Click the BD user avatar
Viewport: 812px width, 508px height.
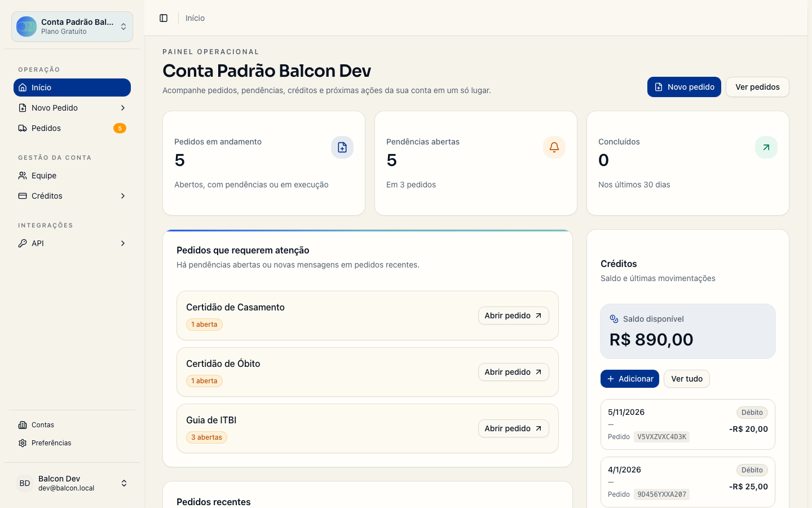pyautogui.click(x=25, y=483)
